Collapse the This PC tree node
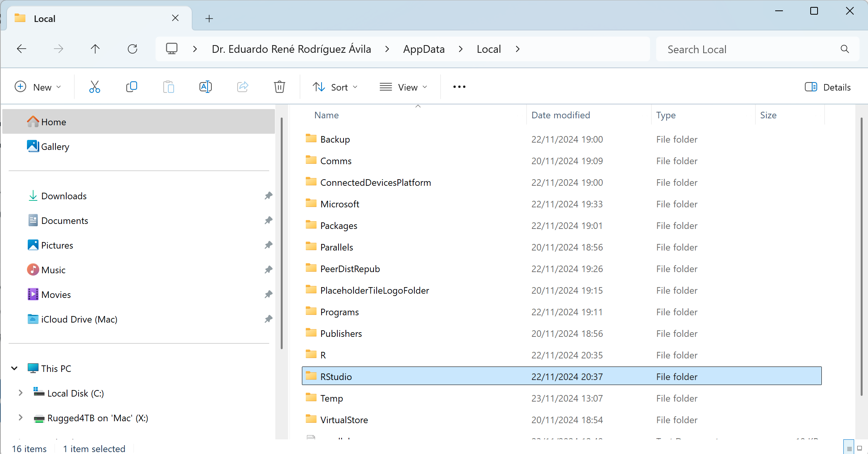This screenshot has height=454, width=868. point(14,368)
